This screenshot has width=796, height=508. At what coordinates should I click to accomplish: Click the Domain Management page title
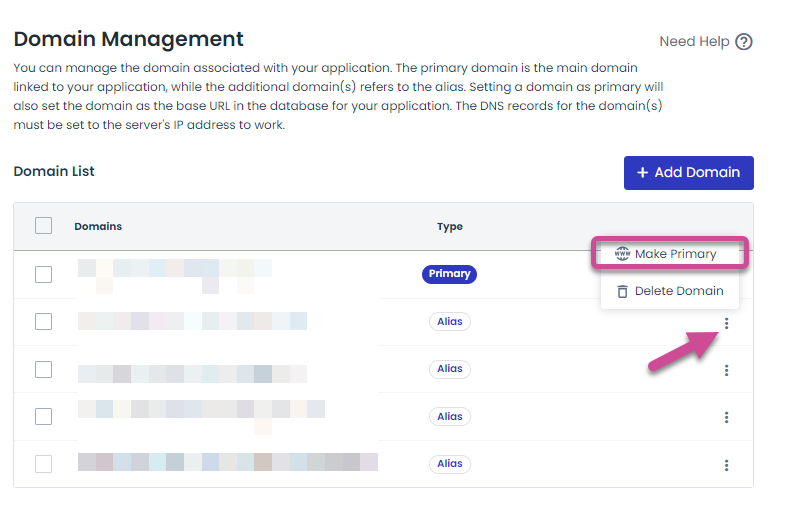(128, 39)
